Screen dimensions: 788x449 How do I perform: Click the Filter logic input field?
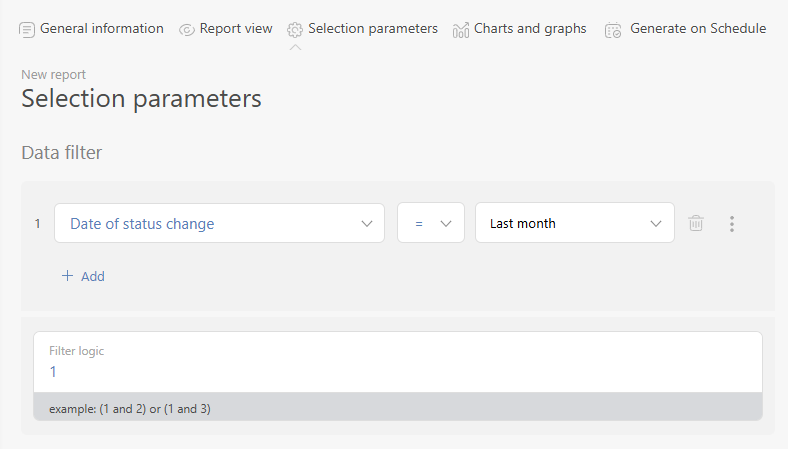[x=398, y=363]
